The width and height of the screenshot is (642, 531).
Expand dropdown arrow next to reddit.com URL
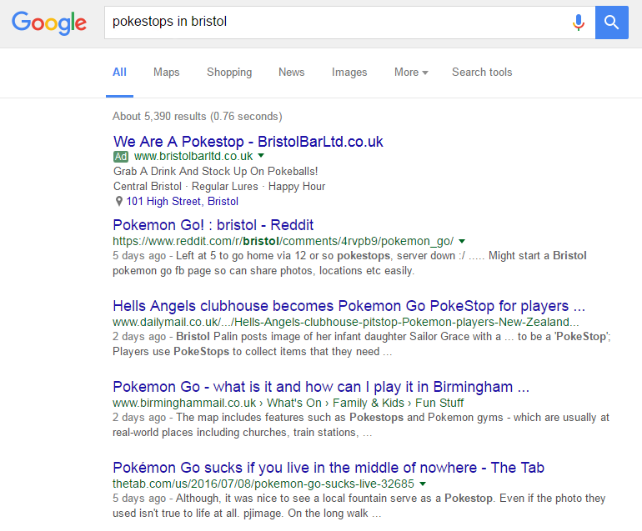[x=462, y=241]
